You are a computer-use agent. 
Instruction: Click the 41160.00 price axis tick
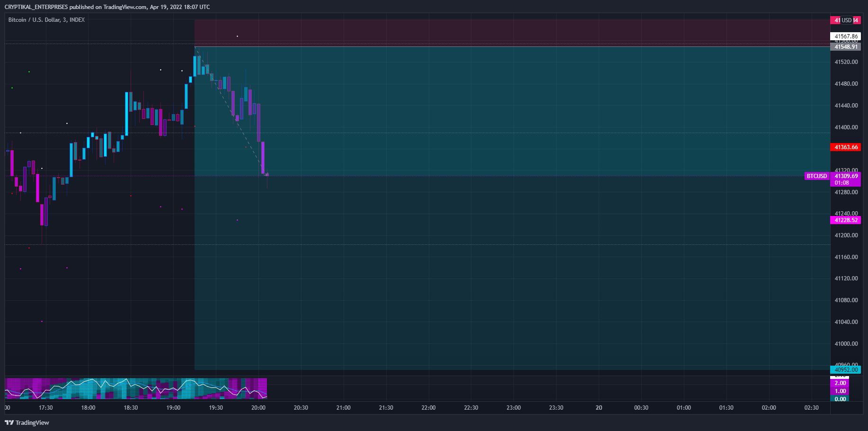[846, 257]
